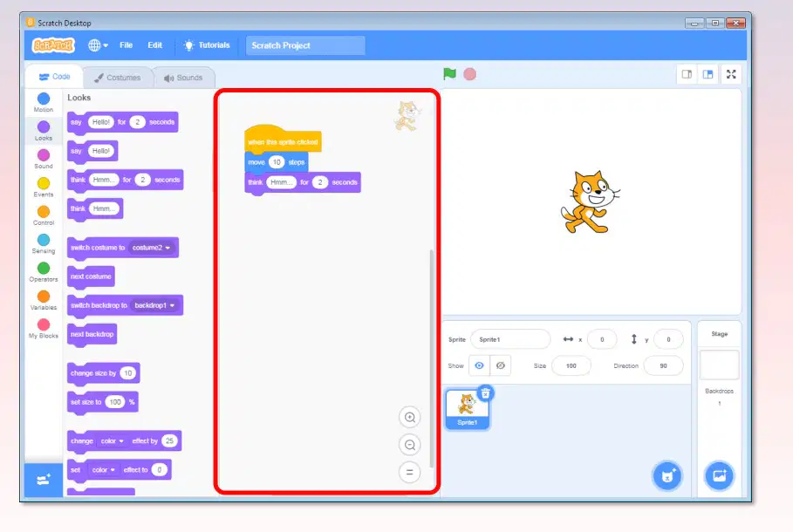This screenshot has width=793, height=532.
Task: Select the Variables block category
Action: 44,300
